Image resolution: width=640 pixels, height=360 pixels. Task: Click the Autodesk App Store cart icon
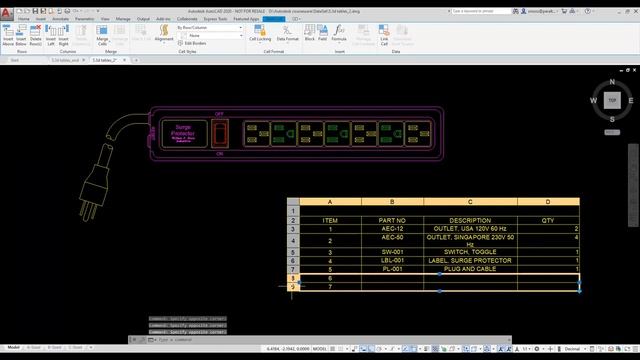564,11
